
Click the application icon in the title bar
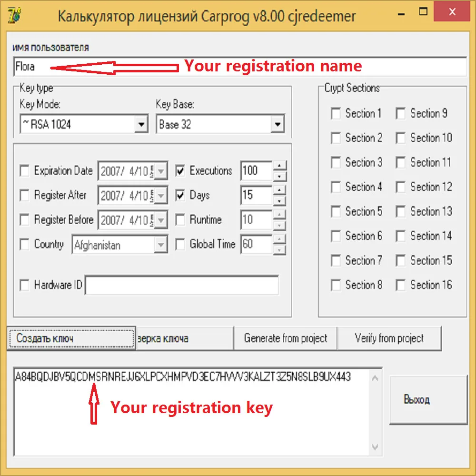tap(14, 16)
